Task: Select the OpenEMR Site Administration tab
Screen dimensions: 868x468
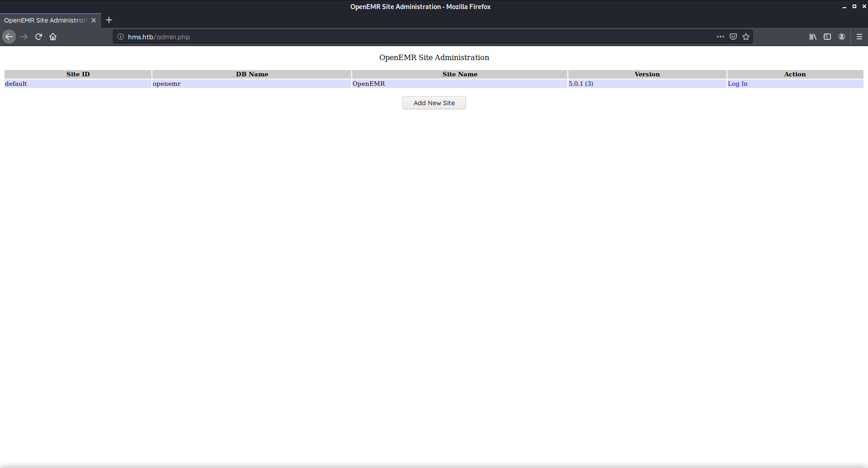Action: point(45,20)
